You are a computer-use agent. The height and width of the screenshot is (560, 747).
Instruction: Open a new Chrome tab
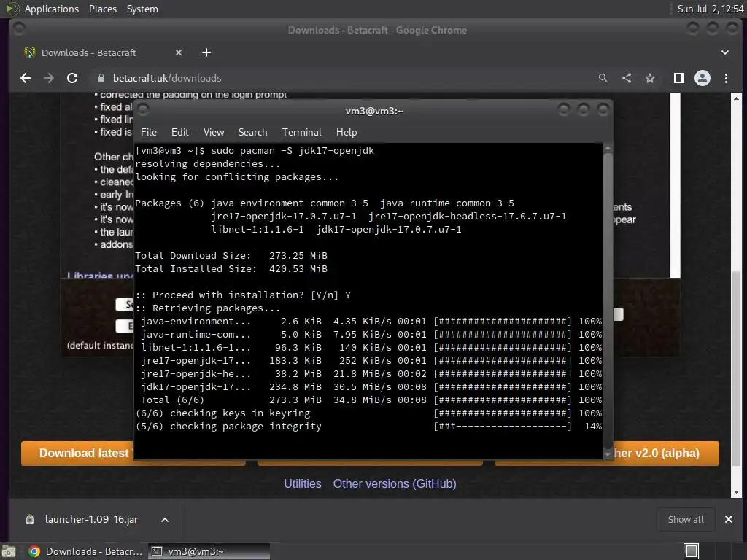pos(206,52)
